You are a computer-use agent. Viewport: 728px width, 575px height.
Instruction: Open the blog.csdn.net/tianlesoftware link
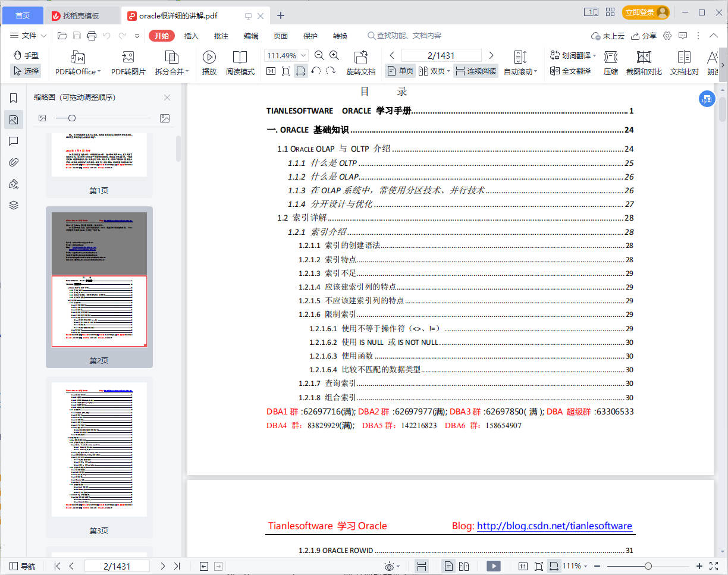554,526
